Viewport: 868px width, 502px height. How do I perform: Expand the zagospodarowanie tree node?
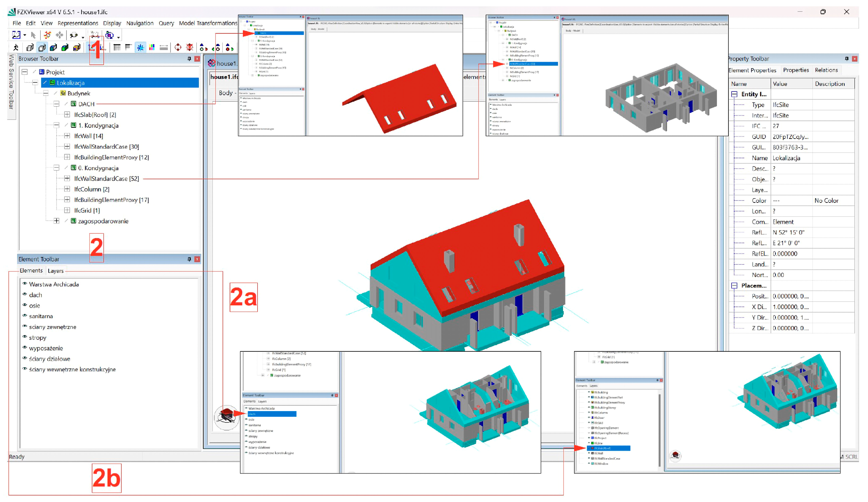[x=57, y=221]
